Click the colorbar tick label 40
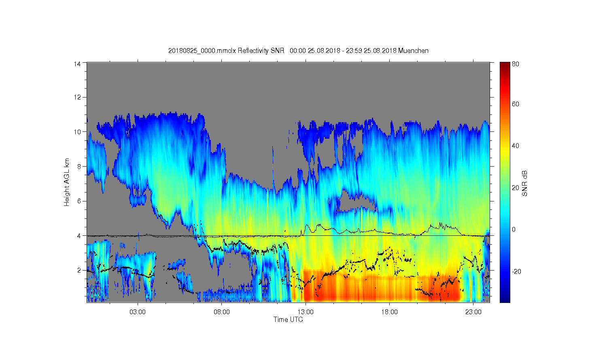Viewport: 607px width, 364px height. tap(516, 146)
